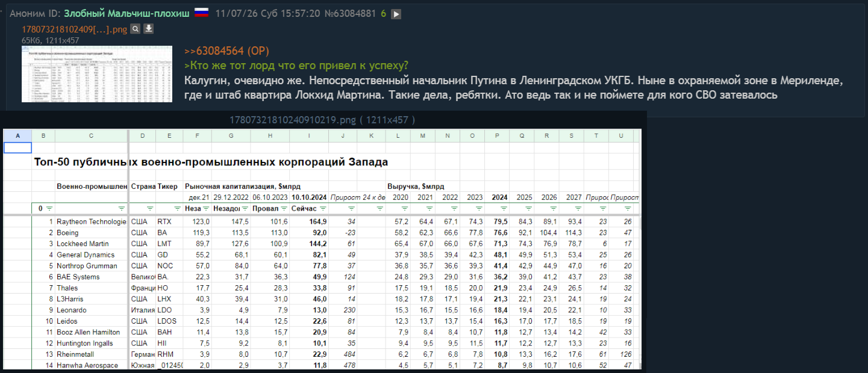Click the Rheinmetall company cell
This screenshot has width=868, height=373.
tap(92, 354)
